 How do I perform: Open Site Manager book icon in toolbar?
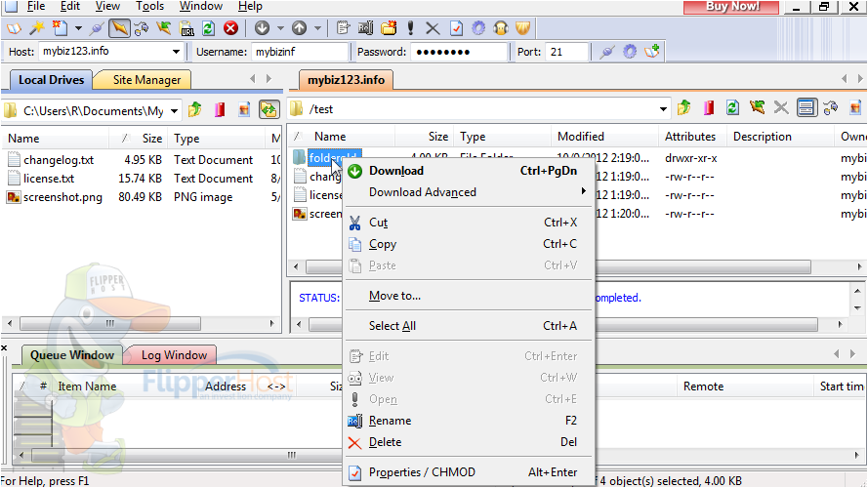(14, 27)
